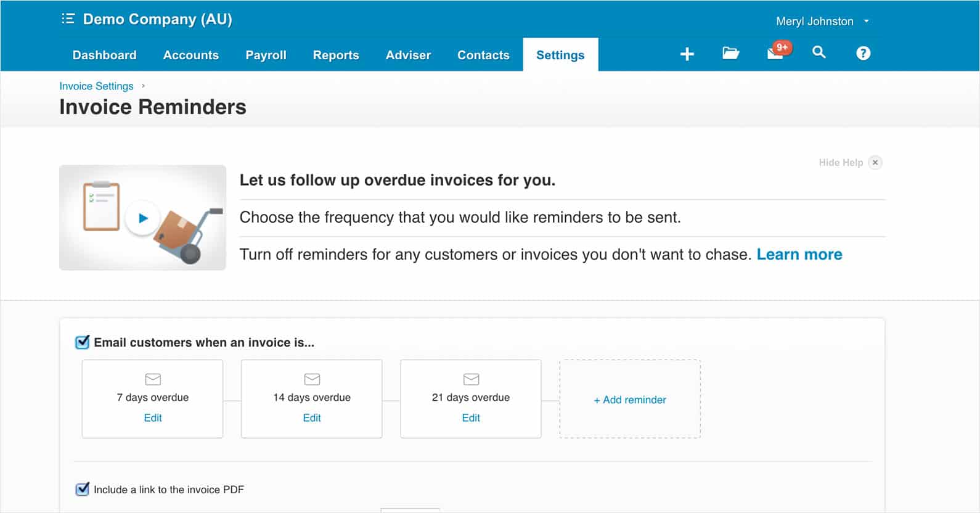Edit the 14 days overdue reminder
The width and height of the screenshot is (980, 513).
[x=312, y=418]
